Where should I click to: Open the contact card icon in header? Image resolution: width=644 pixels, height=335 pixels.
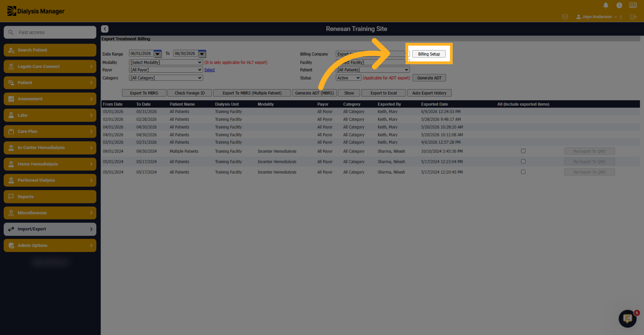click(633, 5)
